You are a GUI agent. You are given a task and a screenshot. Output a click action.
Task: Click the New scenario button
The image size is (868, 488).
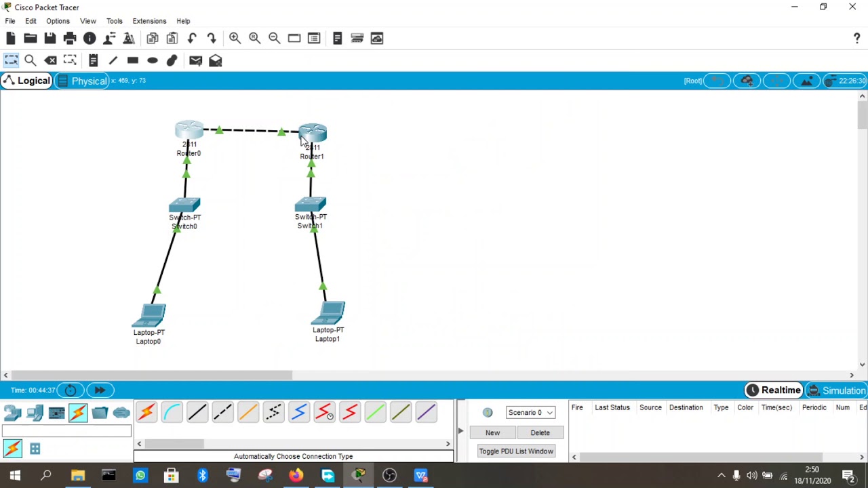coord(492,432)
